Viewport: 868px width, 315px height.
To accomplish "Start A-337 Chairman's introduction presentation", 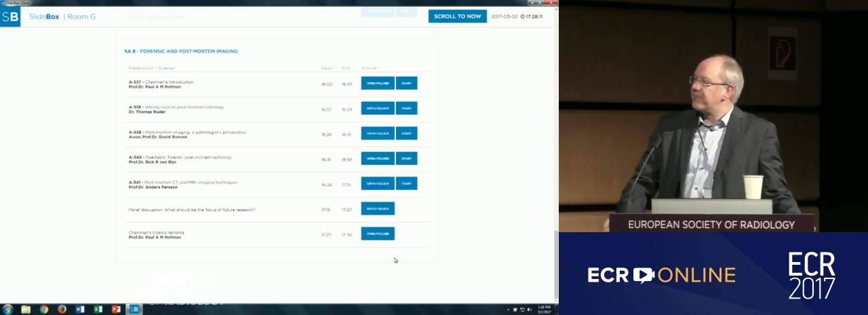I will 406,84.
